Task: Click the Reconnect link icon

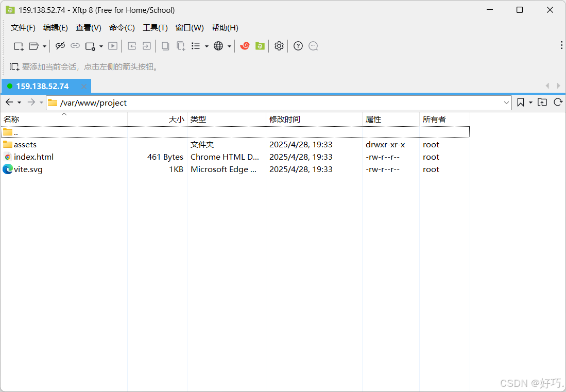Action: tap(75, 46)
